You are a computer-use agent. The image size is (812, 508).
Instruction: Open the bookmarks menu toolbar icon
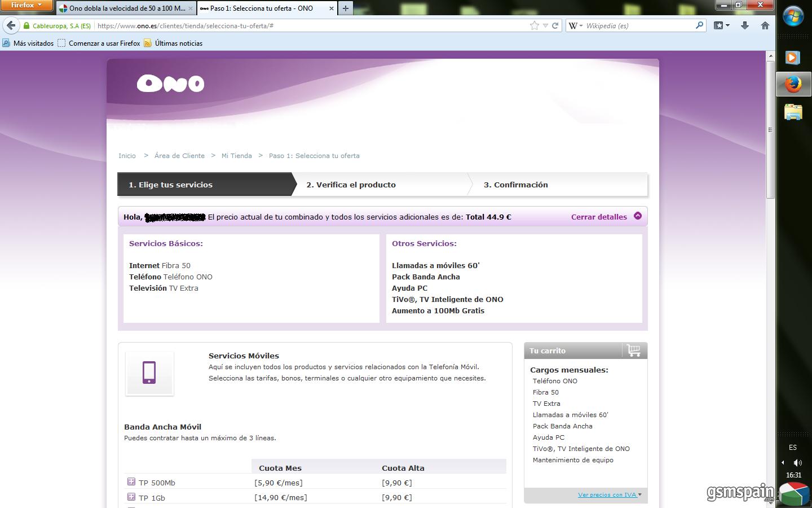(x=721, y=25)
